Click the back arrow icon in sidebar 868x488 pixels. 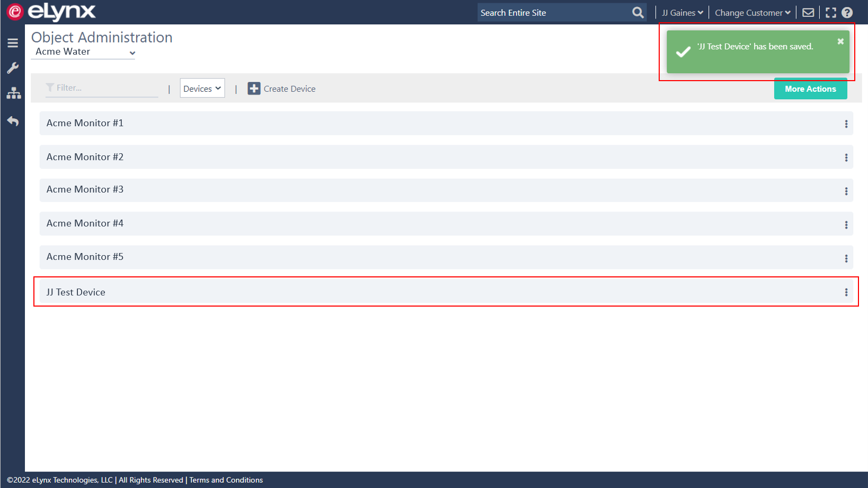(x=13, y=121)
